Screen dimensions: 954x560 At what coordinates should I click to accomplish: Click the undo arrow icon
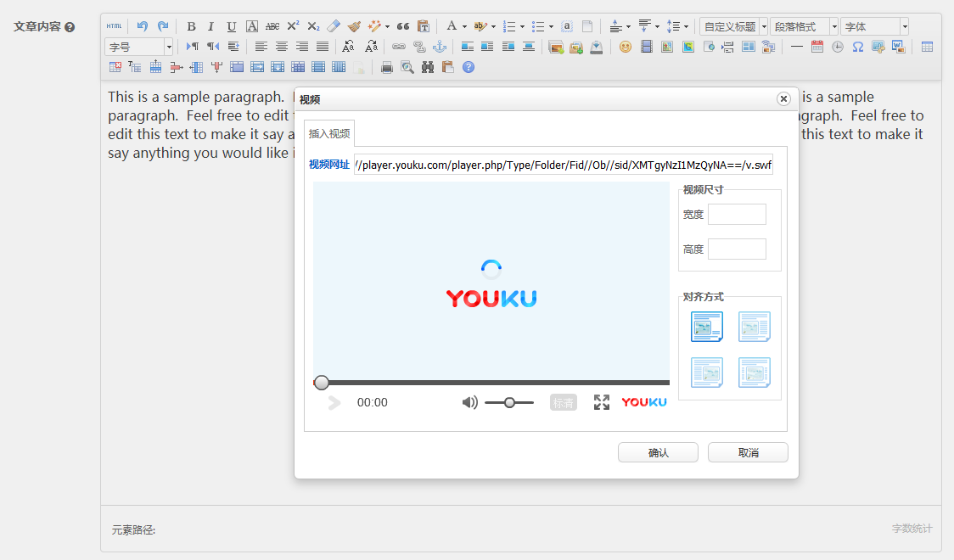[x=143, y=26]
